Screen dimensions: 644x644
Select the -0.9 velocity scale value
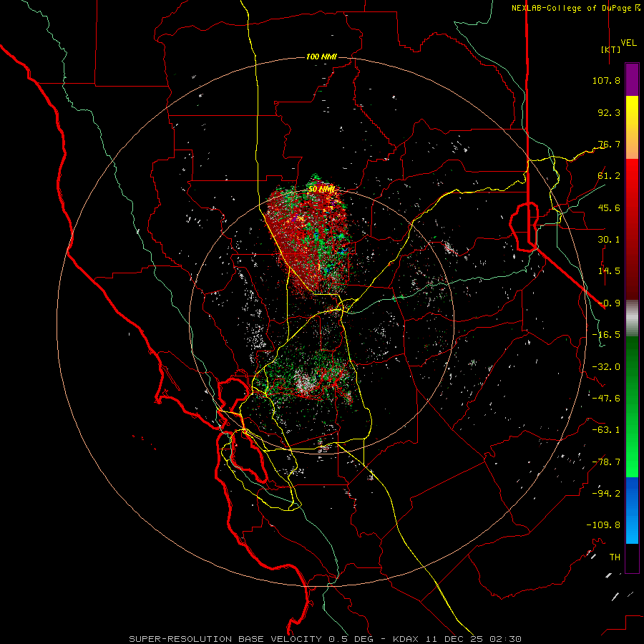coord(609,303)
